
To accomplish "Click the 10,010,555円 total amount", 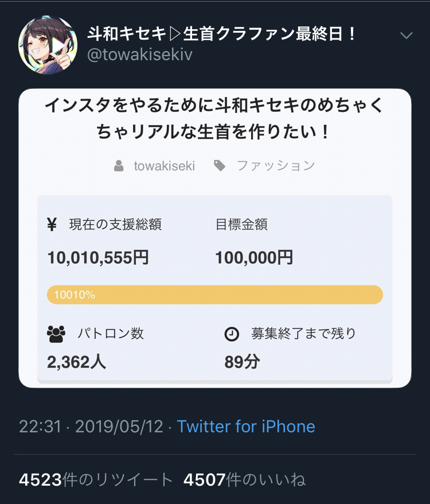I will (x=98, y=257).
